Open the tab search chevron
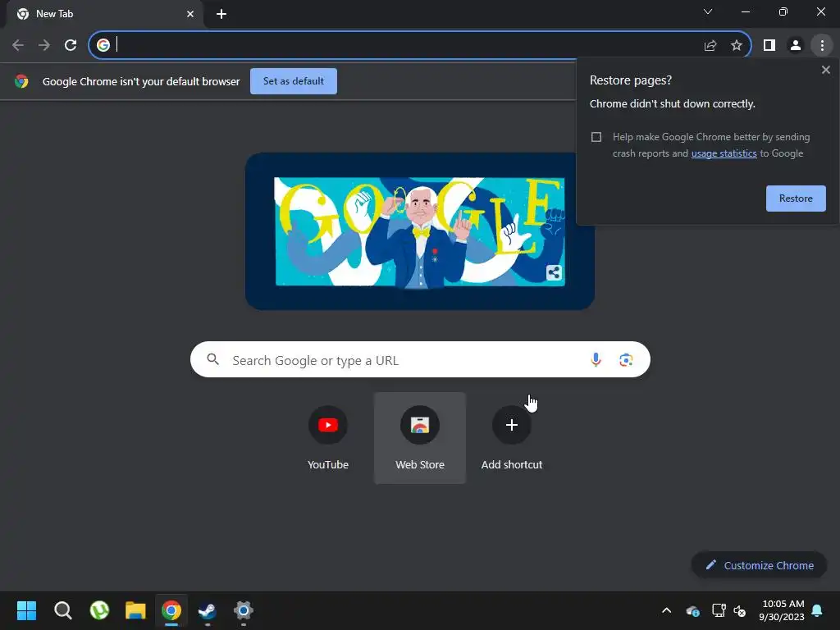The width and height of the screenshot is (840, 630). point(708,11)
